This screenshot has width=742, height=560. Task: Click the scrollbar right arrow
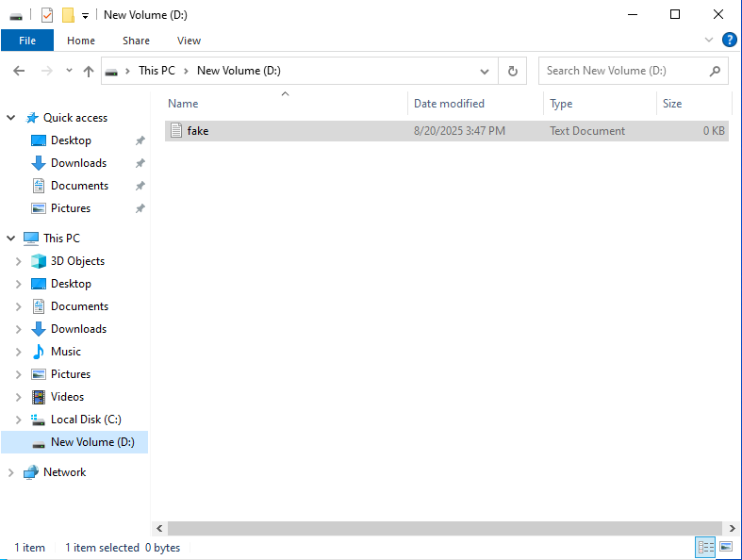[x=732, y=528]
